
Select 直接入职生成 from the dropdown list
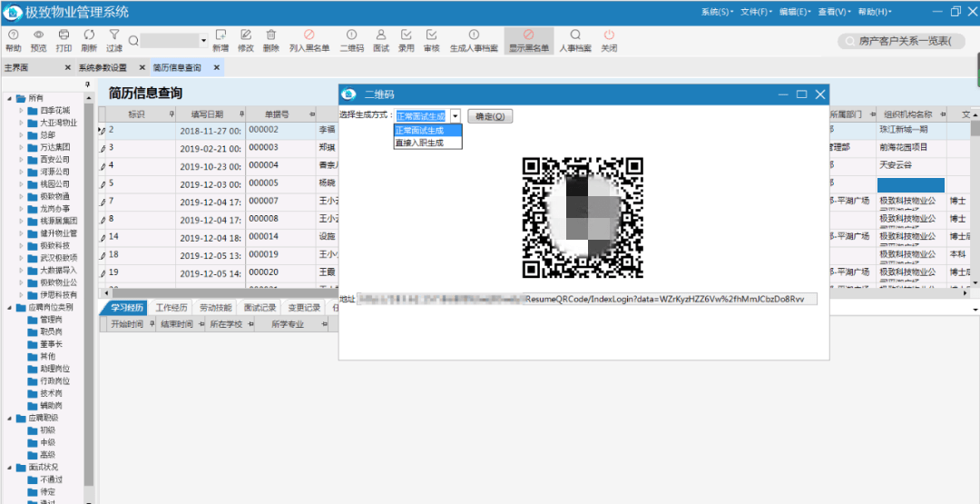tap(427, 143)
